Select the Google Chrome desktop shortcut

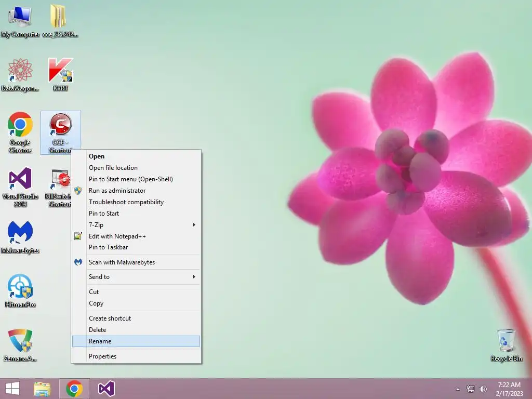(x=20, y=132)
